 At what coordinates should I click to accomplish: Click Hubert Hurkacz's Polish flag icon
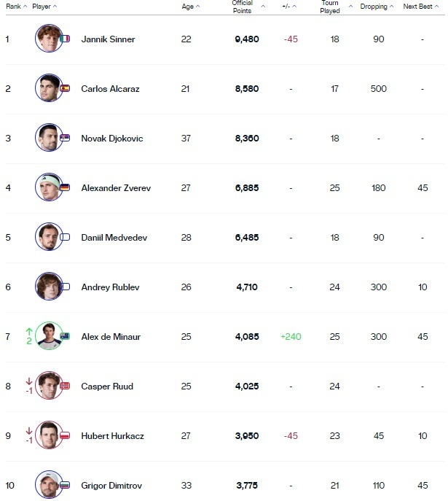pyautogui.click(x=66, y=435)
